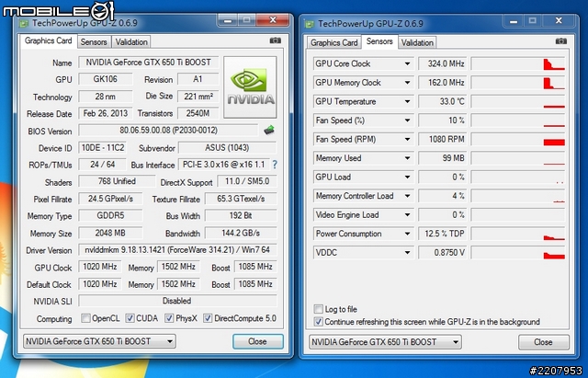Click camera screenshot icon in Graphics Card window
The image size is (588, 378).
276,40
